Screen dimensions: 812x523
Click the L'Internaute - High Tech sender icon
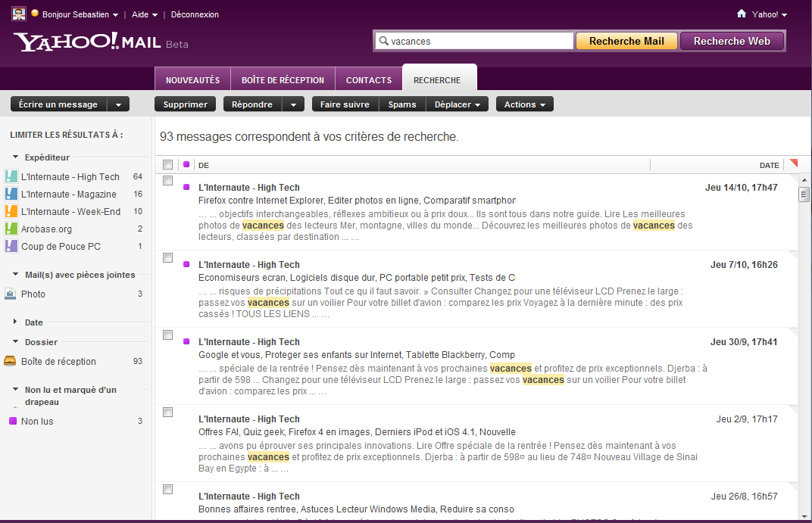[11, 176]
